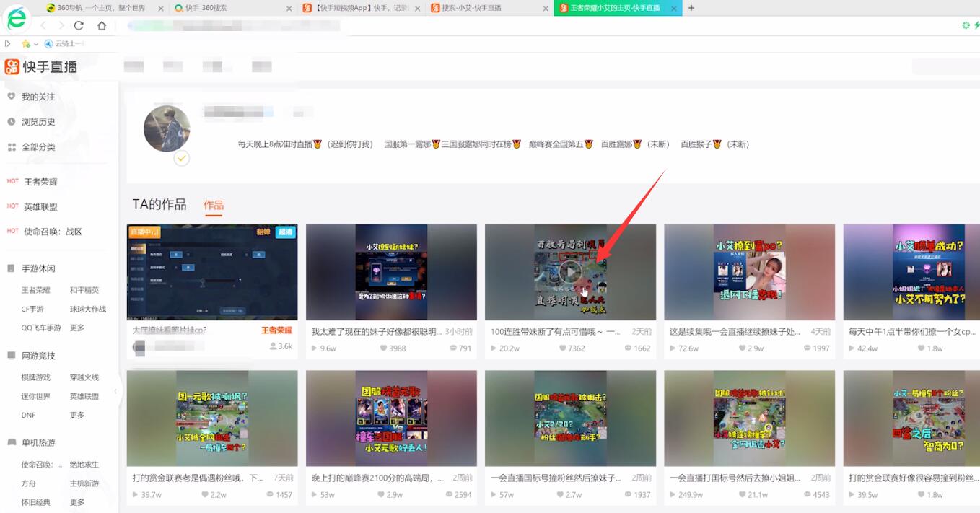Expand 更多 under 网游竞技

77,415
